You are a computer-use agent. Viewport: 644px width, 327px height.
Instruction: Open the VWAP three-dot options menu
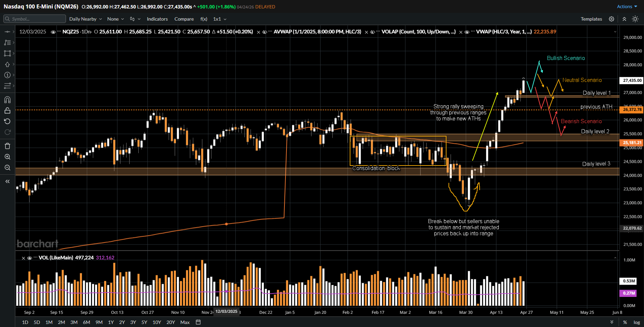[473, 32]
